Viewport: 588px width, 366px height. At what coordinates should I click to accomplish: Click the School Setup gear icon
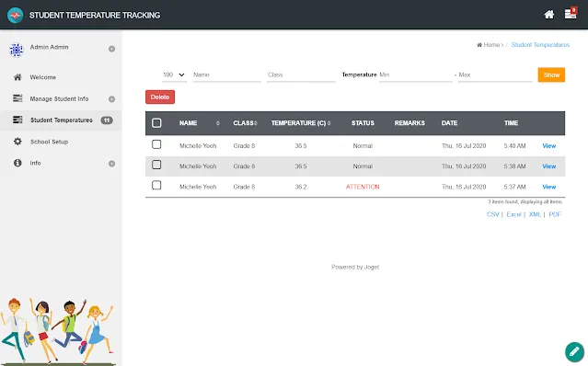[x=17, y=142]
